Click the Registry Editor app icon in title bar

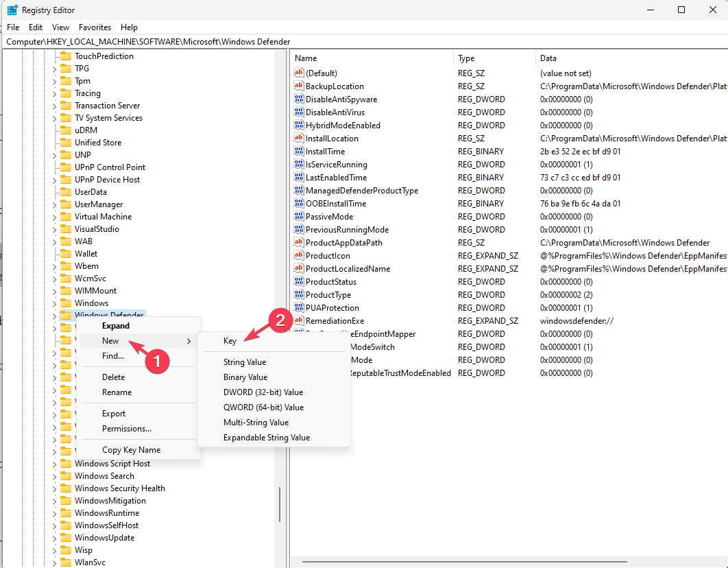(x=12, y=10)
